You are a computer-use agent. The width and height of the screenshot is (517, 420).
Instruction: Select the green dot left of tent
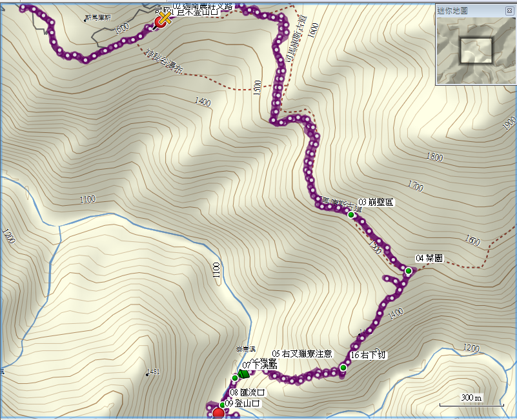click(x=234, y=378)
